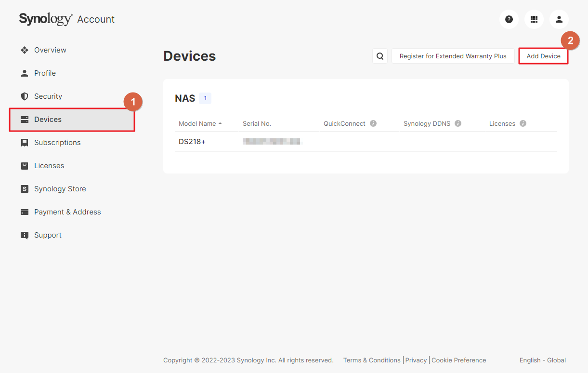Open the Privacy link
Image resolution: width=588 pixels, height=373 pixels.
click(416, 360)
